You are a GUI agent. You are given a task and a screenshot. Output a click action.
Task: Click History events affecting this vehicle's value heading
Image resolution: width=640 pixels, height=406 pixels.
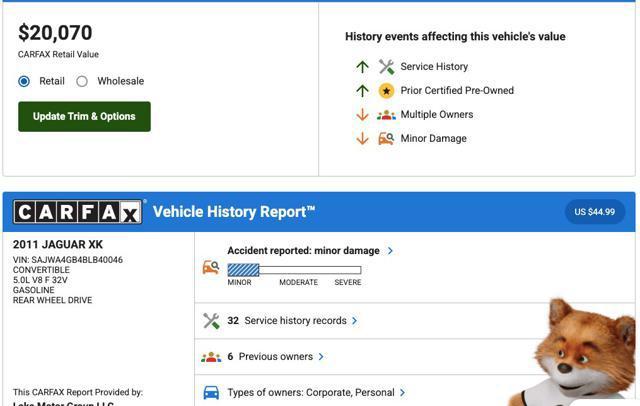point(456,37)
